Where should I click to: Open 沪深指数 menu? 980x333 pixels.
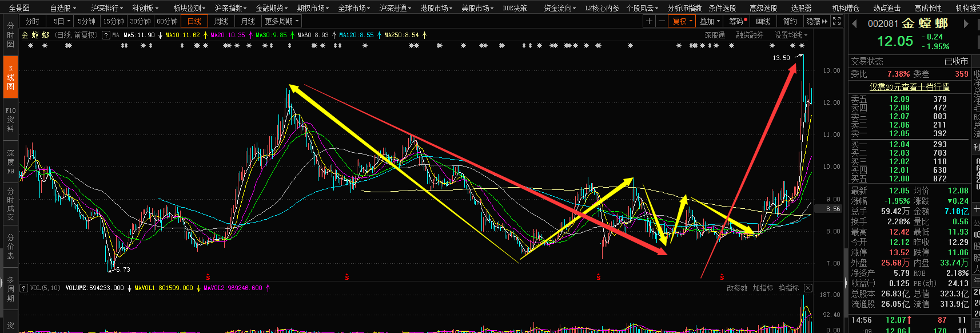tap(230, 8)
